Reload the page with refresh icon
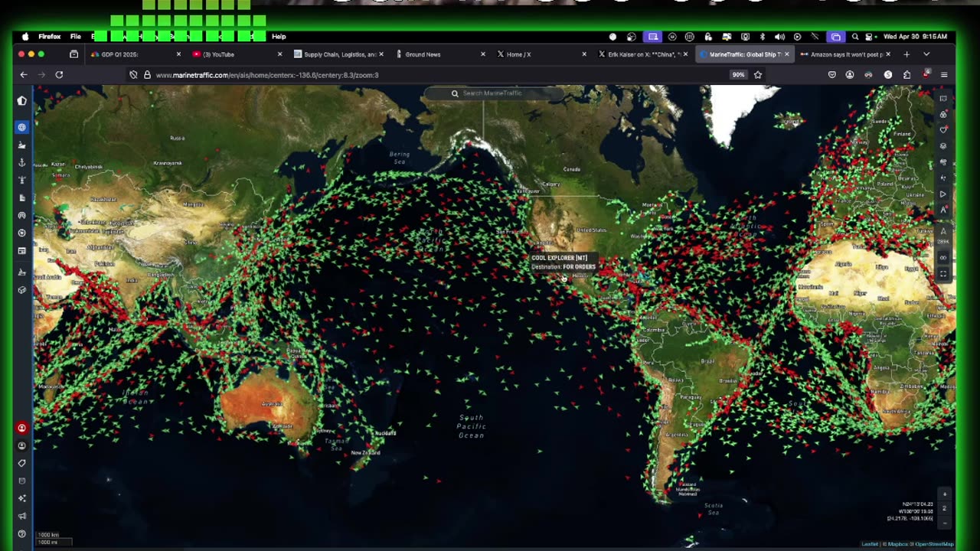Image resolution: width=980 pixels, height=551 pixels. pyautogui.click(x=59, y=75)
